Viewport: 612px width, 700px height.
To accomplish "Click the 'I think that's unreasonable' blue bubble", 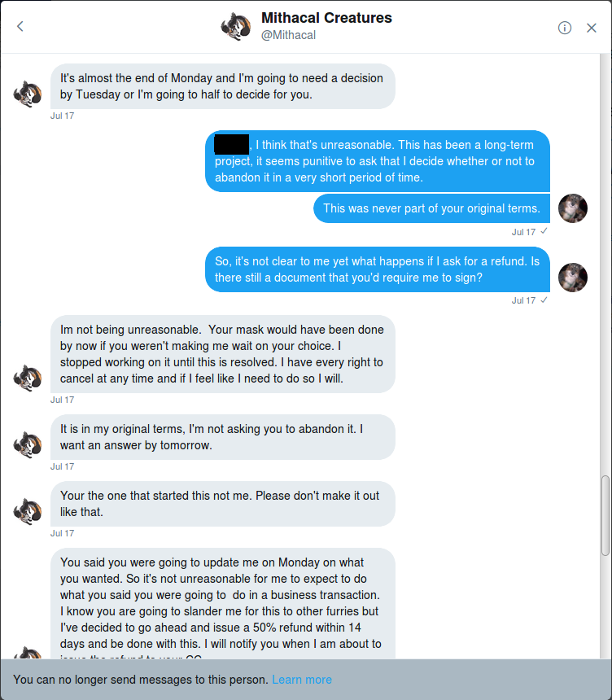I will point(377,161).
